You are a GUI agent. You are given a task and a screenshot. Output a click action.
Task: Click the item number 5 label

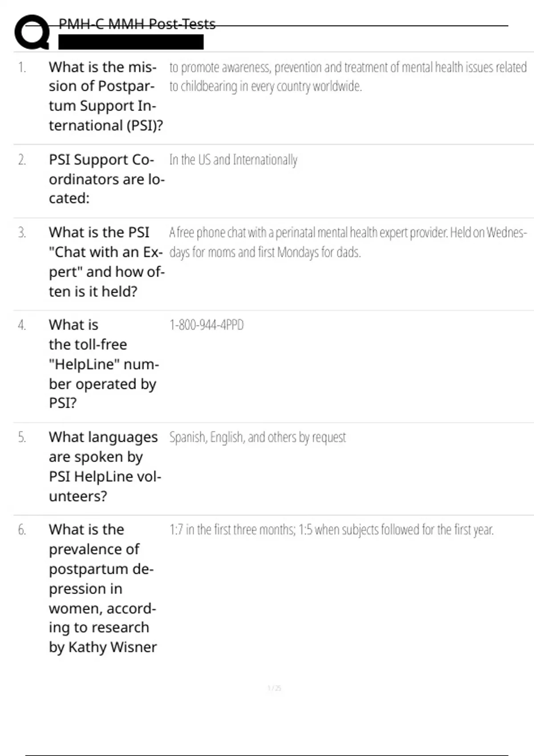pos(22,438)
